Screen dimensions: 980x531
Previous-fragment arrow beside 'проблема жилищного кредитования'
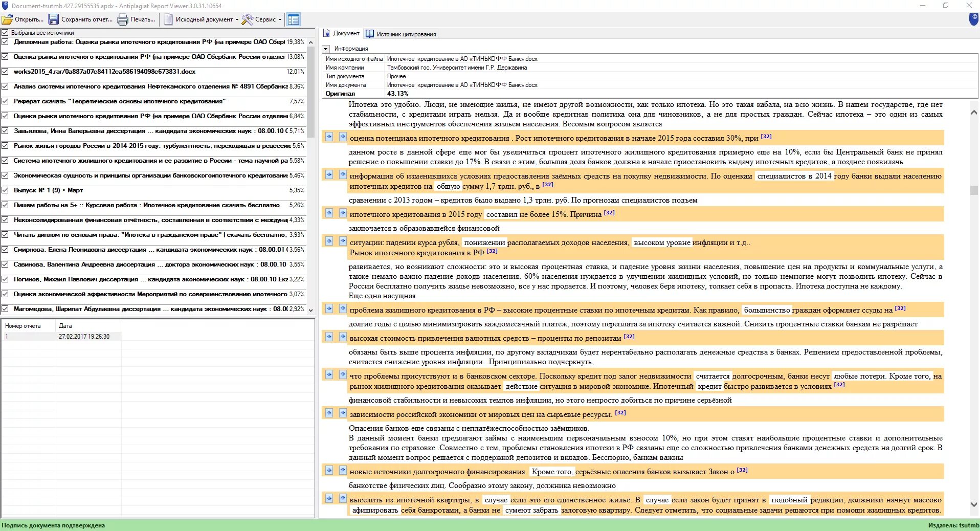pos(329,308)
